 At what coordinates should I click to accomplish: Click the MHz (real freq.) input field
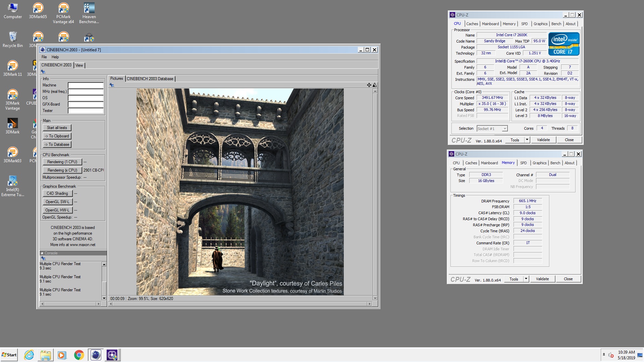pyautogui.click(x=86, y=92)
